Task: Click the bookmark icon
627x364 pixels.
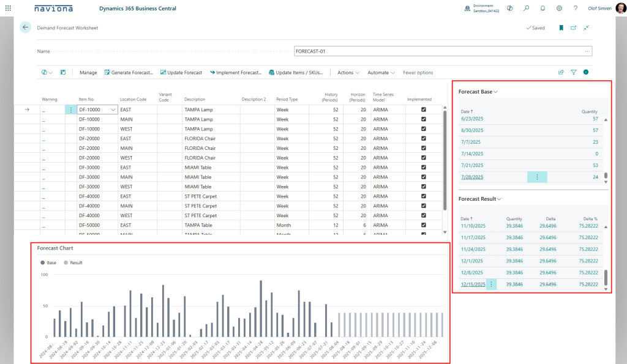Action: click(561, 28)
